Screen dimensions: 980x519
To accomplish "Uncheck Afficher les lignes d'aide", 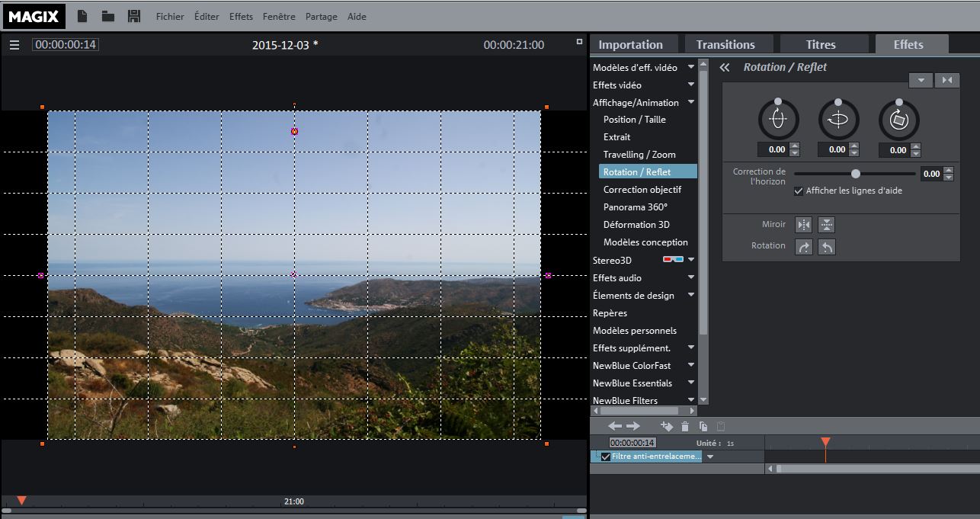I will pos(799,191).
